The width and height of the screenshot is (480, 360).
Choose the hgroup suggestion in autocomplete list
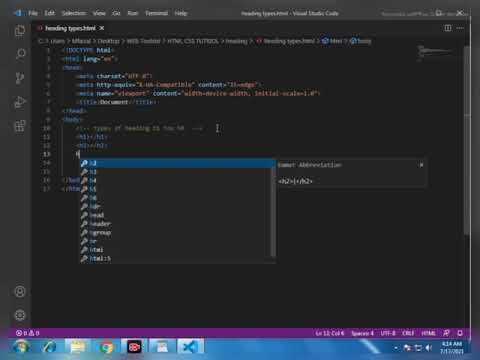coord(176,232)
